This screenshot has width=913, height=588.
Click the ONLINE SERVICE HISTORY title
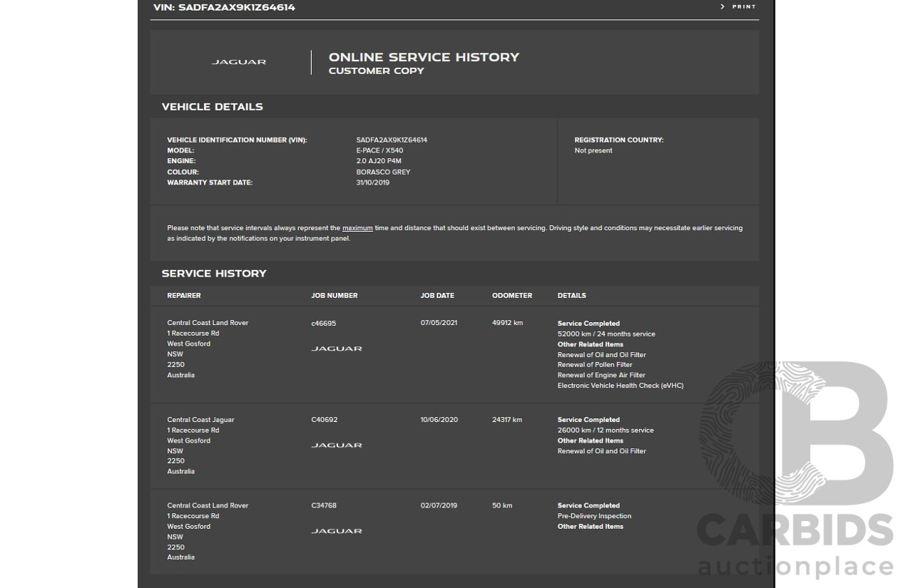[x=424, y=57]
